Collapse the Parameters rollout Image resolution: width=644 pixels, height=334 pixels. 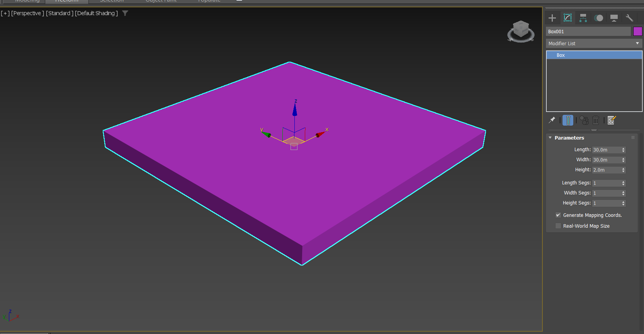550,138
